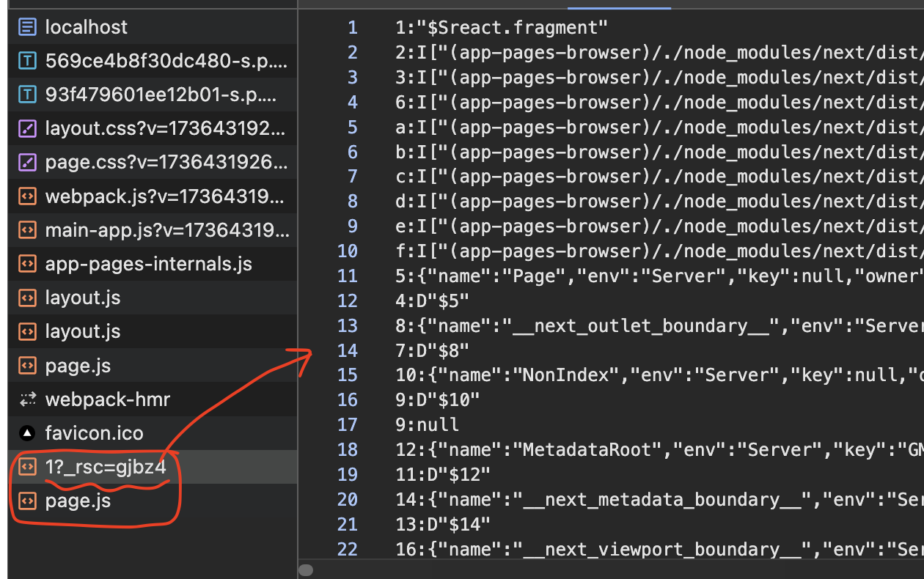924x579 pixels.
Task: Click the stylesheet icon beside layout.css
Action: click(27, 129)
